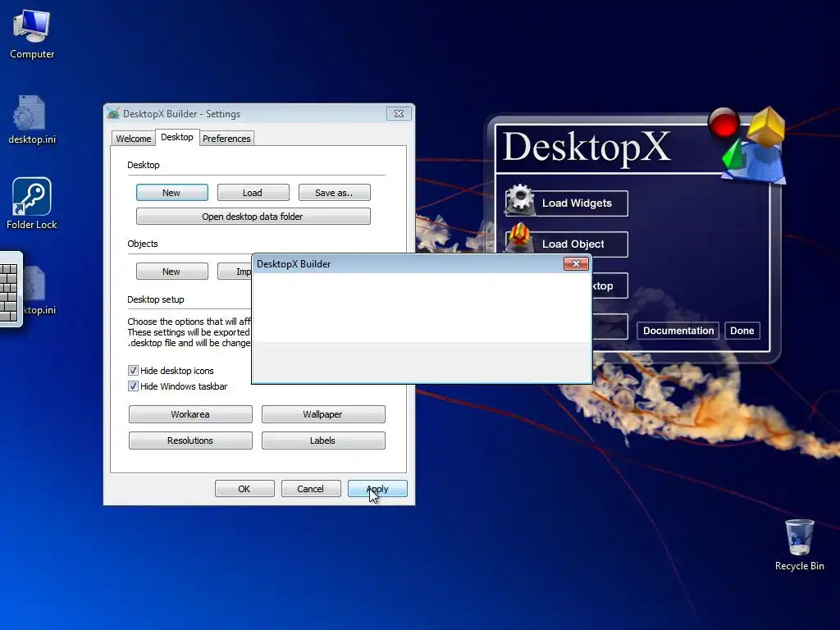Click the 'Desktop setup' section heading
840x630 pixels.
155,299
